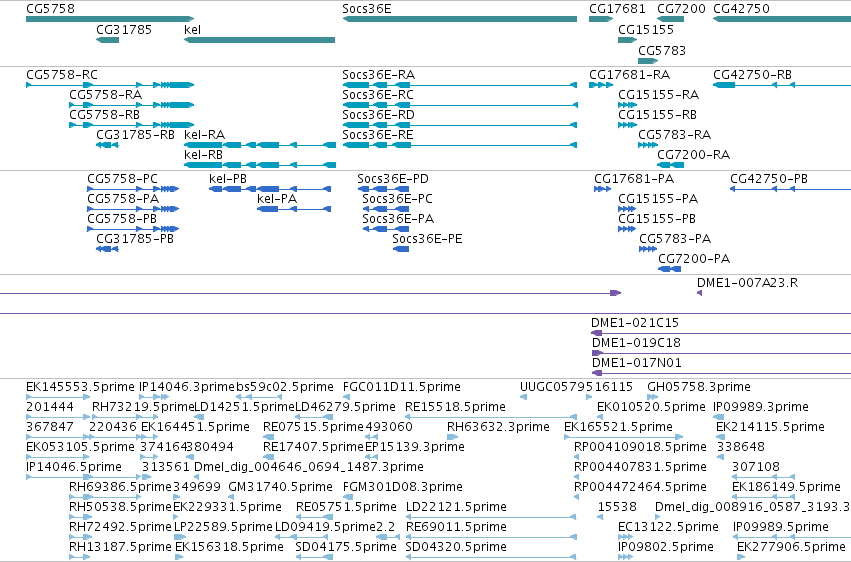Viewport: 851px width, 562px height.
Task: Click the kel-PB protein feature
Action: (270, 189)
